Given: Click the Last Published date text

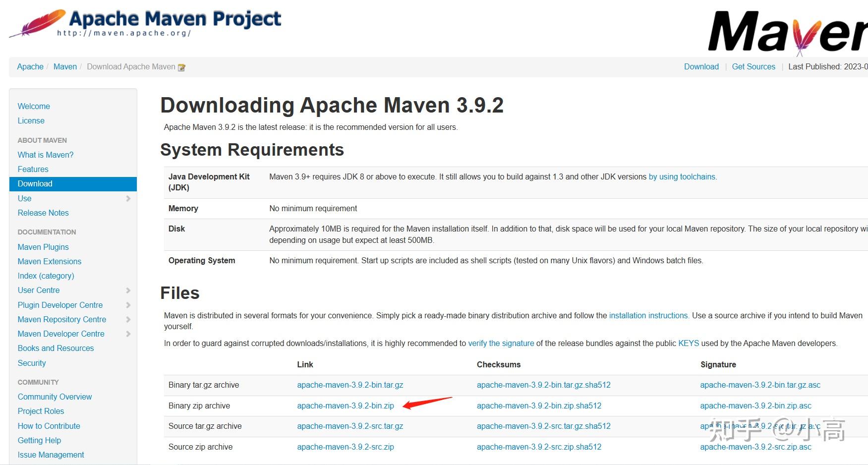Looking at the screenshot, I should 828,67.
